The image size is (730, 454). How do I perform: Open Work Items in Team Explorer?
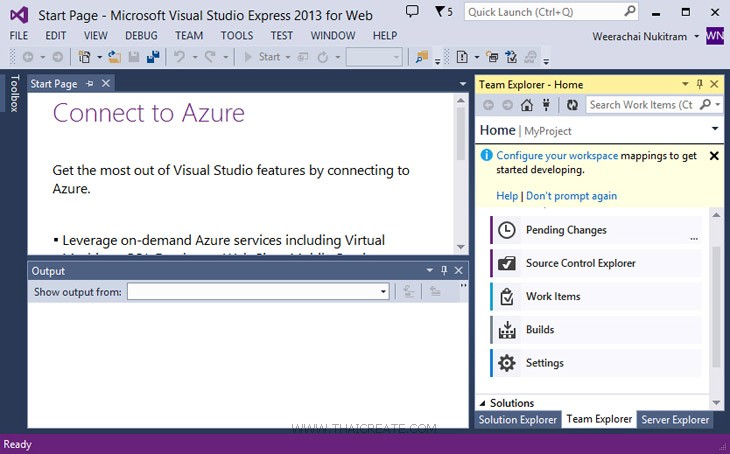(596, 296)
